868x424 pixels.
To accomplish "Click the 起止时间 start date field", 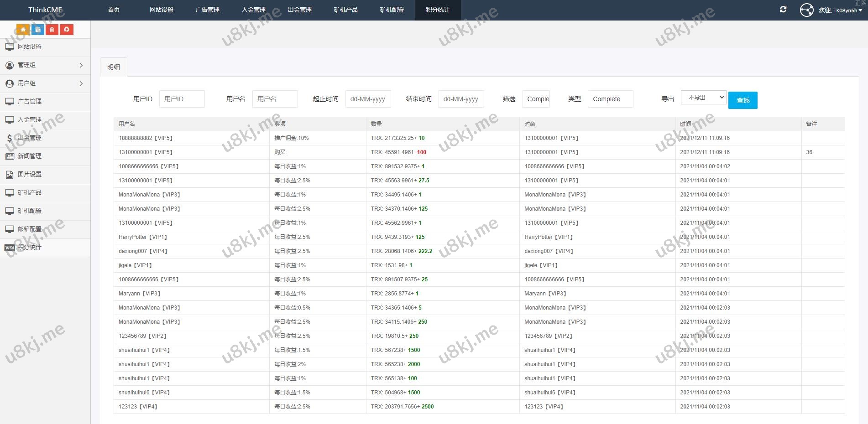I will (x=368, y=99).
